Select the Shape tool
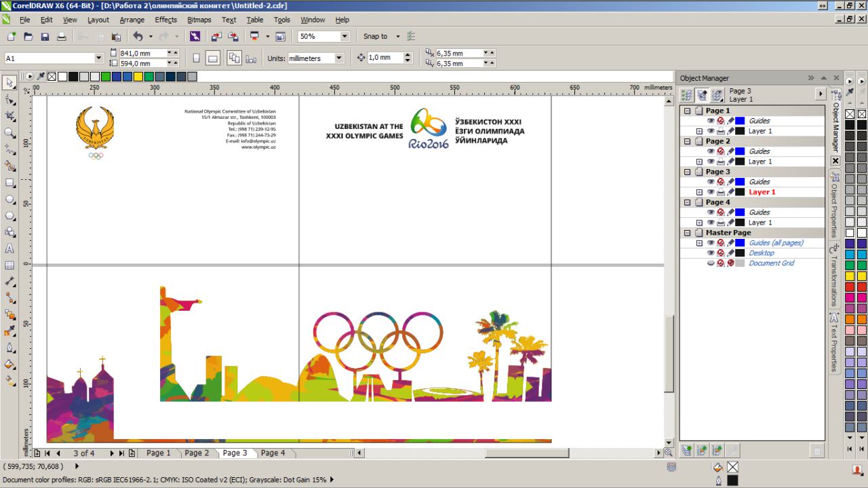The image size is (868, 488). pyautogui.click(x=10, y=100)
